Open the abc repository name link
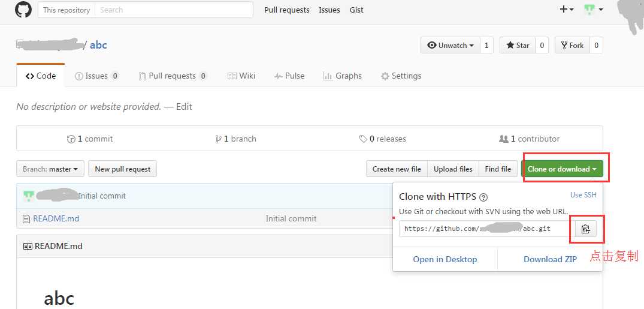Viewport: 644px width, 309px height. click(99, 45)
